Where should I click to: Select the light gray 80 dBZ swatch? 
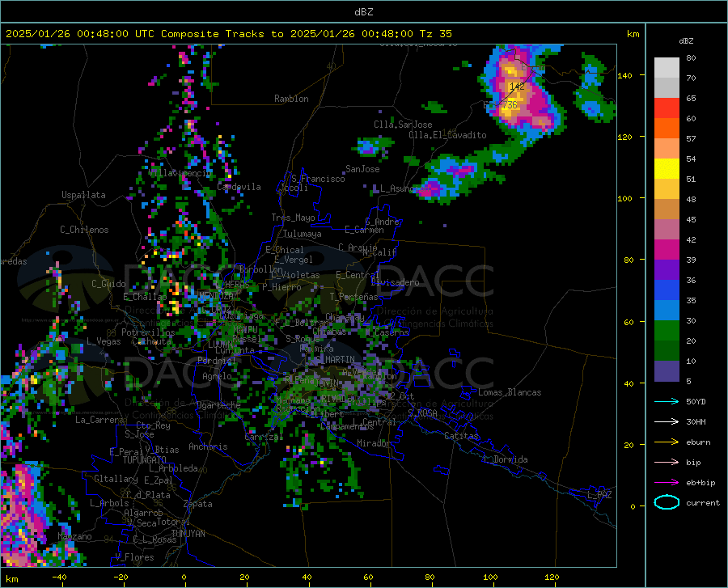point(667,67)
